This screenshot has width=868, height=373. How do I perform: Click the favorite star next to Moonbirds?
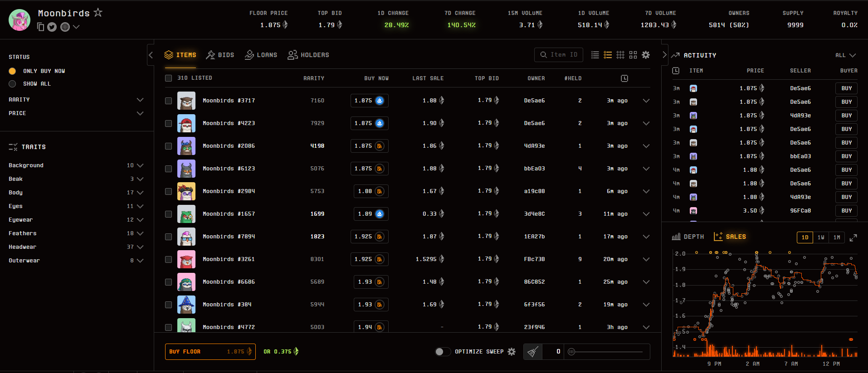pyautogui.click(x=98, y=13)
